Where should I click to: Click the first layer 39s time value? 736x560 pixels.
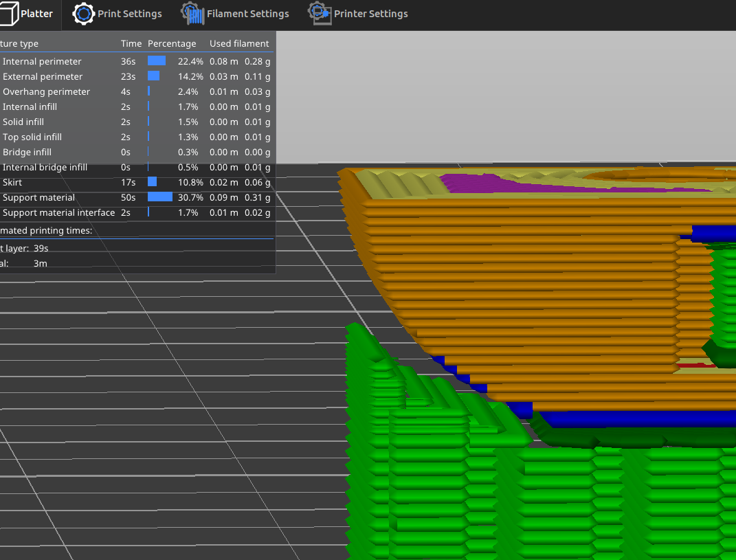point(41,248)
